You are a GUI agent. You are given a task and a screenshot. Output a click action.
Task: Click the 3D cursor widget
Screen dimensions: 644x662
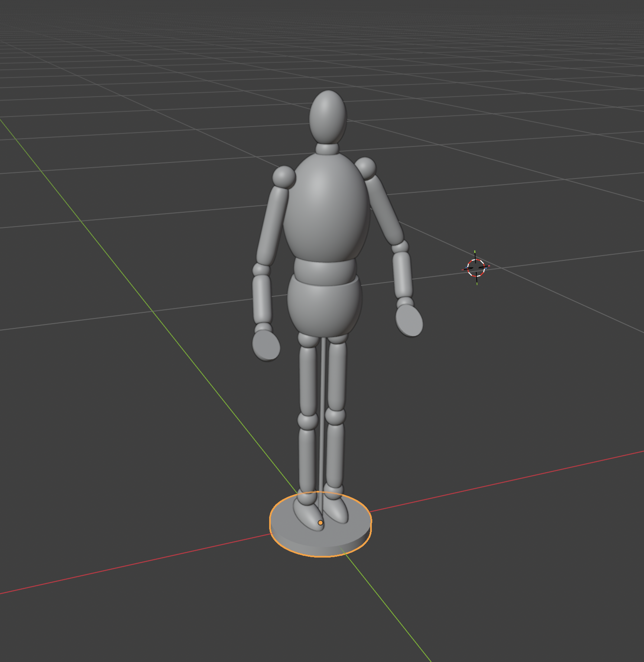tap(476, 267)
